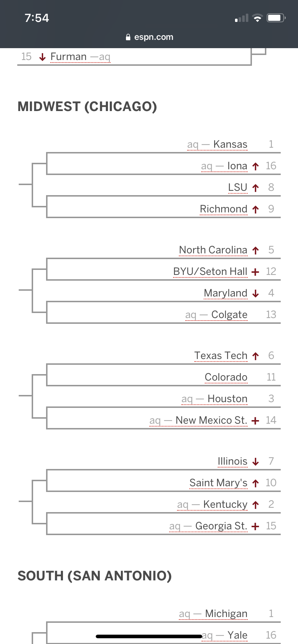Viewport: 298px width, 644px height.
Task: Open the Texas Tech team link
Action: click(x=221, y=356)
